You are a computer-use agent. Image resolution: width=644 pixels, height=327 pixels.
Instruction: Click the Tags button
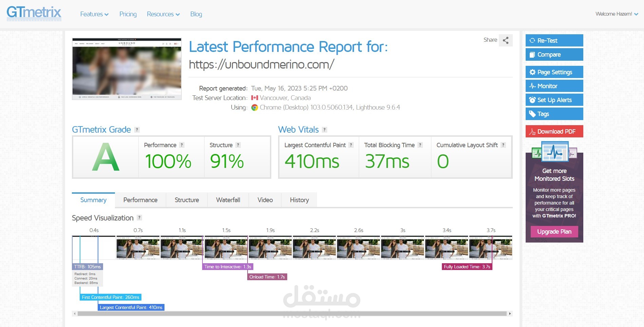[554, 114]
